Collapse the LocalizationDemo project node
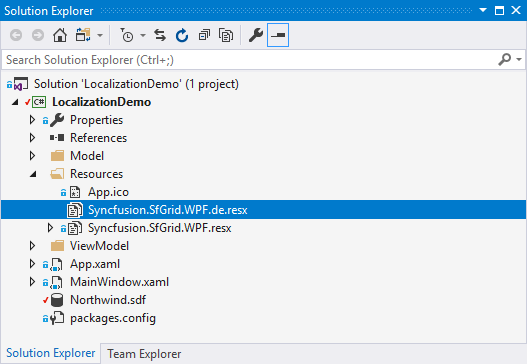The image size is (527, 364). tap(15, 102)
